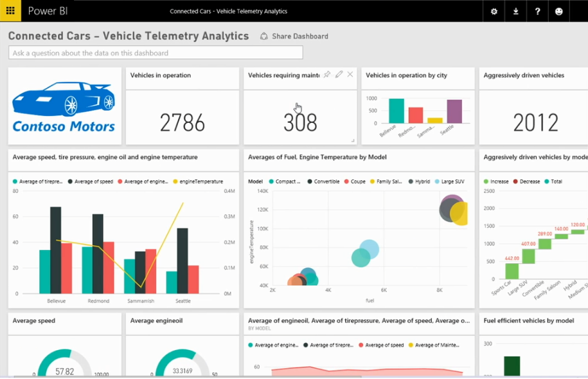Open the settings gear menu

pyautogui.click(x=494, y=12)
